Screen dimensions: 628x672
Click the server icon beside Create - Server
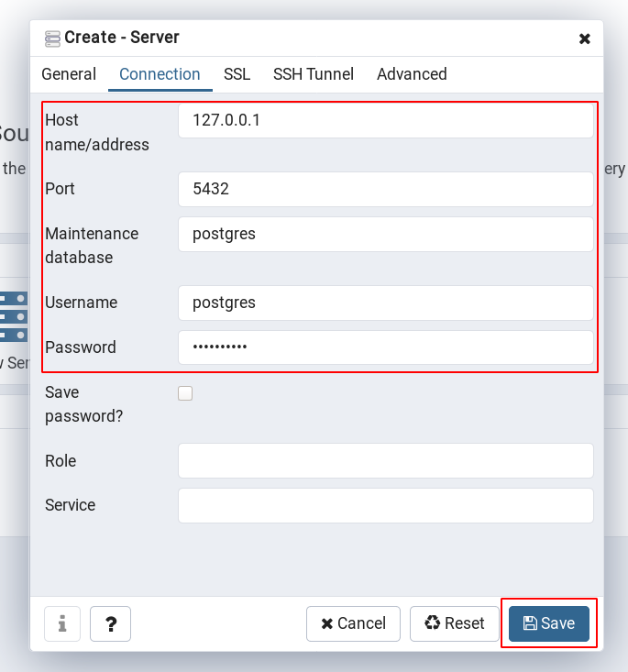(52, 39)
